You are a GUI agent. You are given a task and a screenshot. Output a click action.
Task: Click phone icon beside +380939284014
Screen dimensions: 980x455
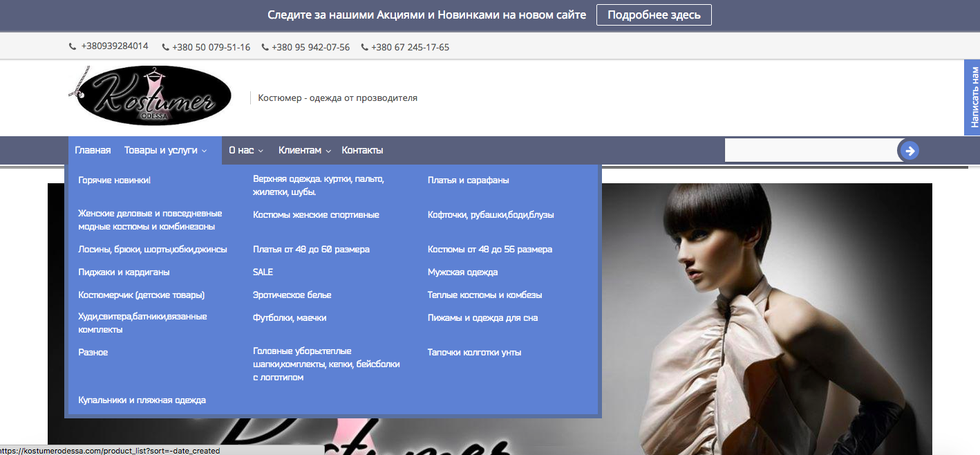tap(73, 47)
